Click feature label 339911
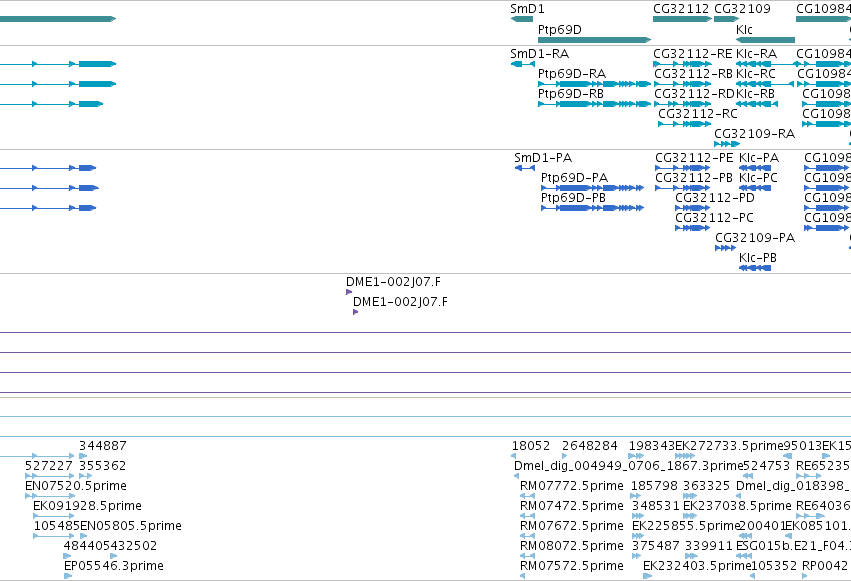 point(709,545)
